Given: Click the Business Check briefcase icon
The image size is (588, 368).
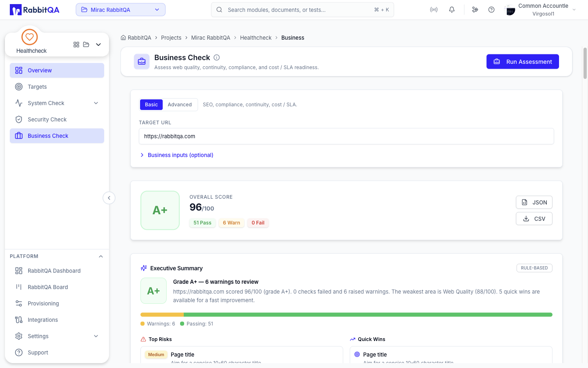Looking at the screenshot, I should (x=142, y=62).
